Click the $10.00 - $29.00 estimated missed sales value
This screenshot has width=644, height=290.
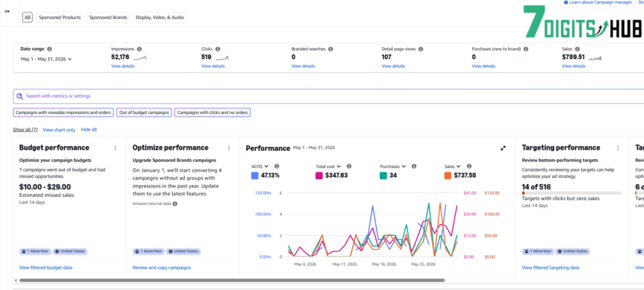[45, 187]
